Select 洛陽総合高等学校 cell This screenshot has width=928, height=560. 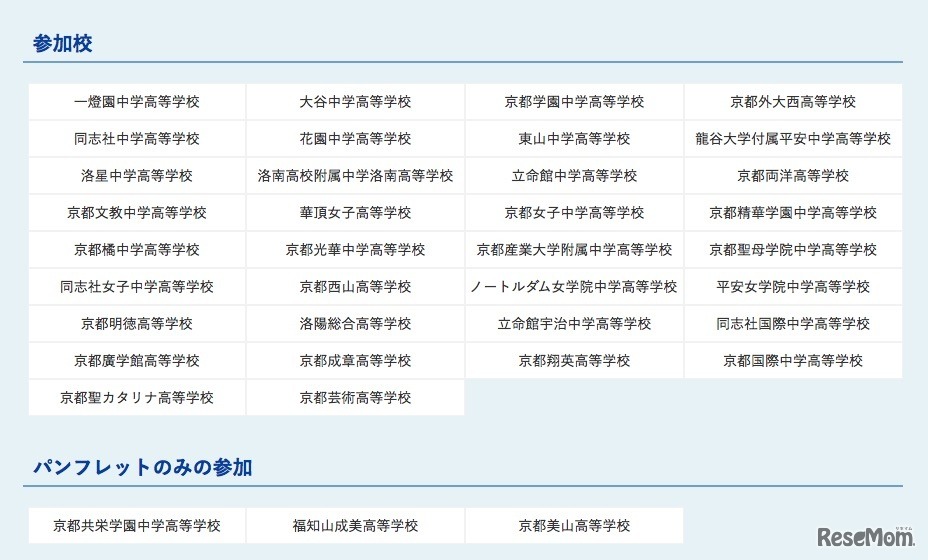coord(355,324)
